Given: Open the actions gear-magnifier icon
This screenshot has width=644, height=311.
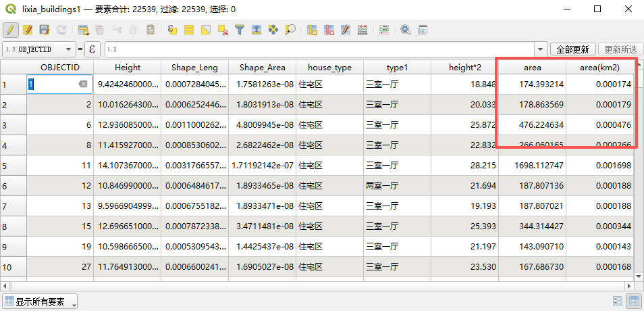Looking at the screenshot, I should pos(406,30).
